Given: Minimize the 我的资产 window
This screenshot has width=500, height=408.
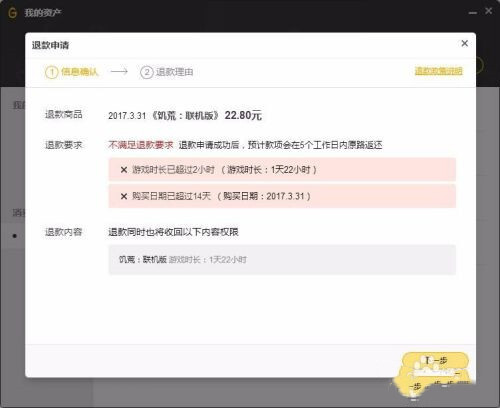Looking at the screenshot, I should [473, 13].
